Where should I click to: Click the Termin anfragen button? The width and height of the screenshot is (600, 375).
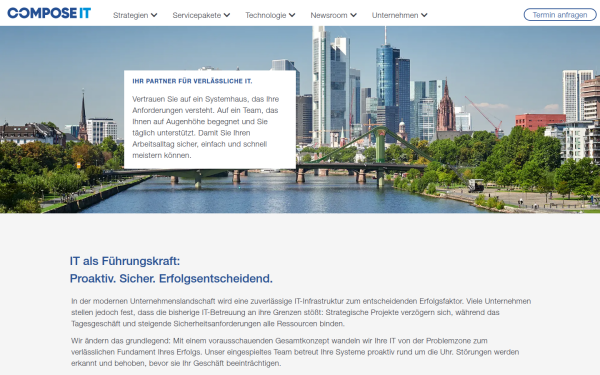pyautogui.click(x=560, y=15)
